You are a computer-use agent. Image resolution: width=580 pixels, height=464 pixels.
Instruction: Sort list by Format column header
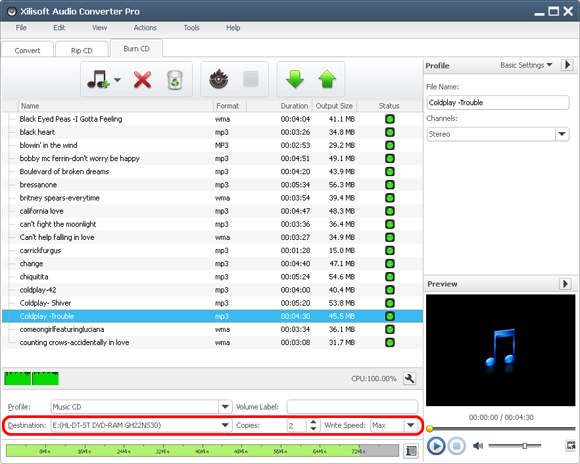coord(230,106)
